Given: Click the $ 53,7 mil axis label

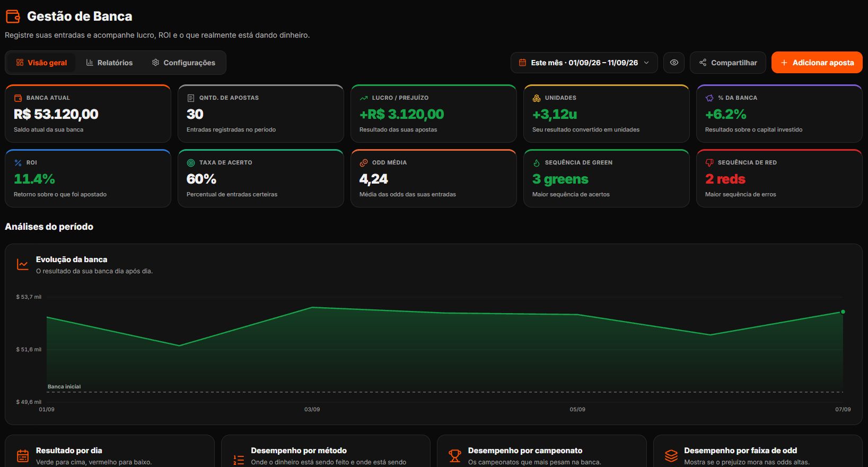Looking at the screenshot, I should (x=29, y=297).
